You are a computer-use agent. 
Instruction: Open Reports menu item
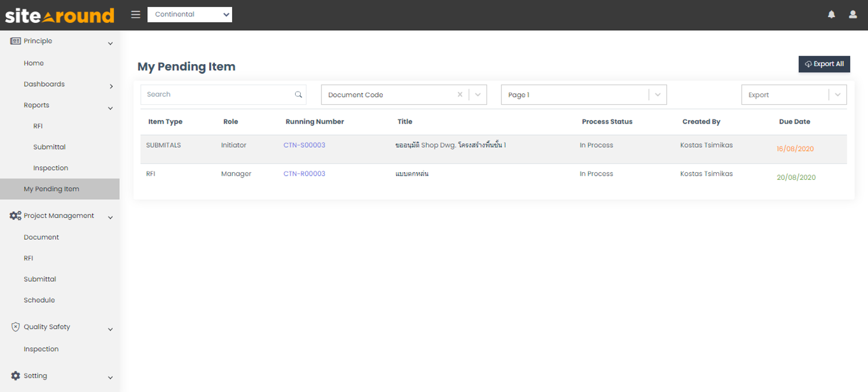click(x=37, y=105)
